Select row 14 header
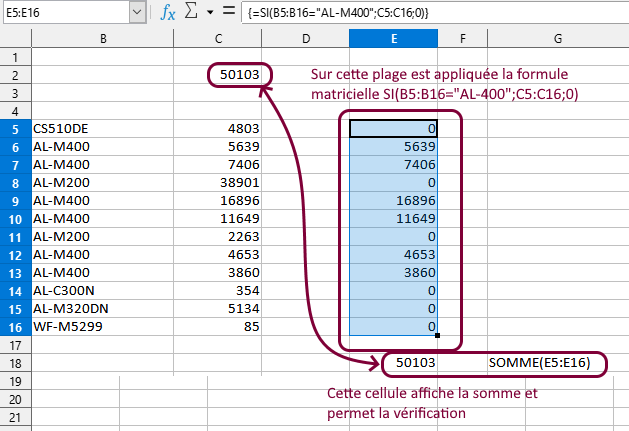Image resolution: width=629 pixels, height=431 pixels. (15, 291)
